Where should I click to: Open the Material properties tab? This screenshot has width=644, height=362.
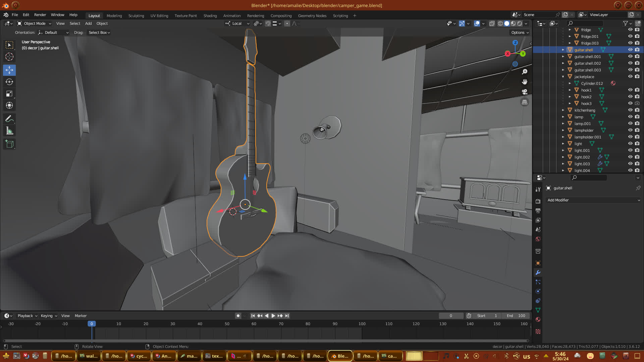pyautogui.click(x=538, y=319)
